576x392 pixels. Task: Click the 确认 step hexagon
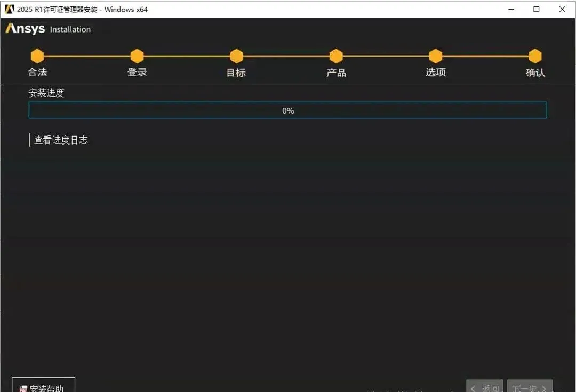coord(535,56)
